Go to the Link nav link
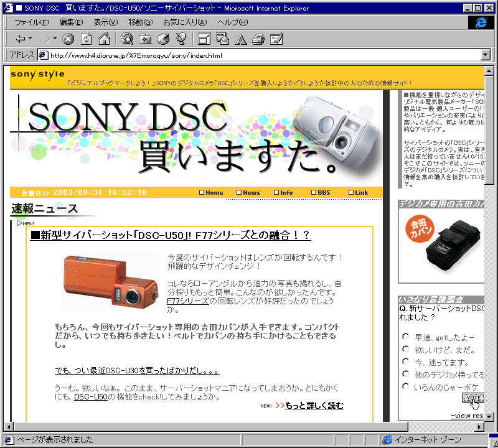Image resolution: width=498 pixels, height=448 pixels. [359, 192]
